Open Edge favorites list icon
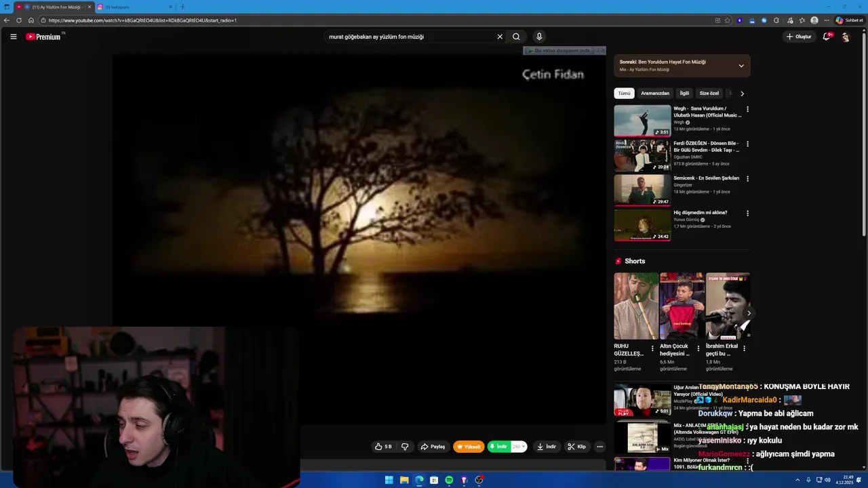 (802, 20)
